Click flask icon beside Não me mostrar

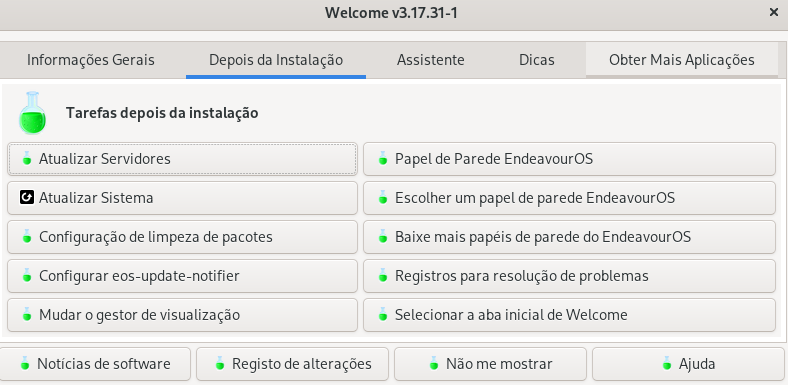[x=434, y=363]
